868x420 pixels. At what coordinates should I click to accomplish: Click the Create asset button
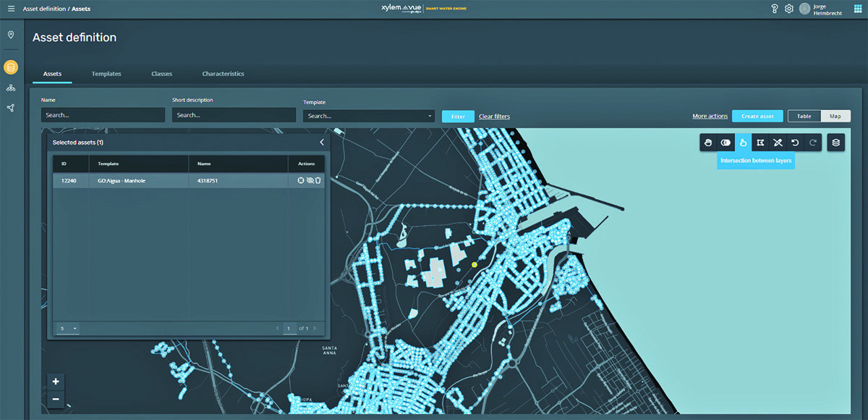[757, 116]
